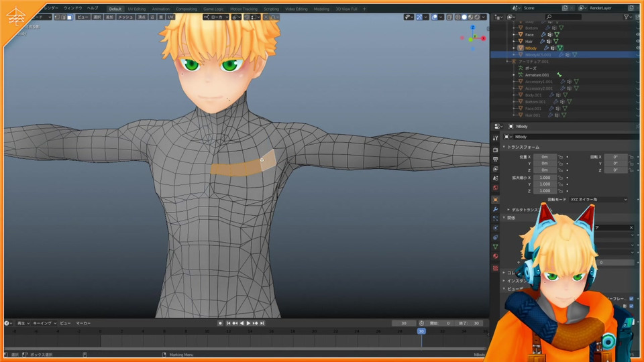
Task: Switch to Animation workspace tab
Action: (x=160, y=9)
